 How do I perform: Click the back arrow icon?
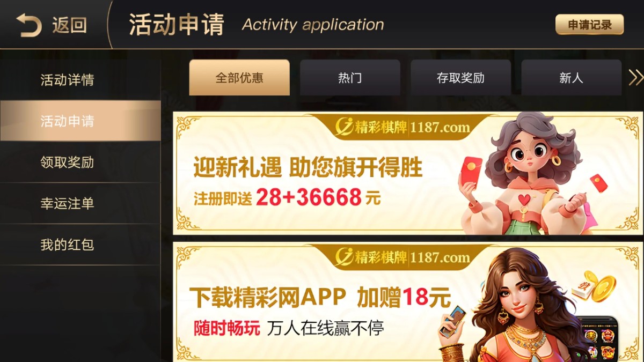coord(28,25)
